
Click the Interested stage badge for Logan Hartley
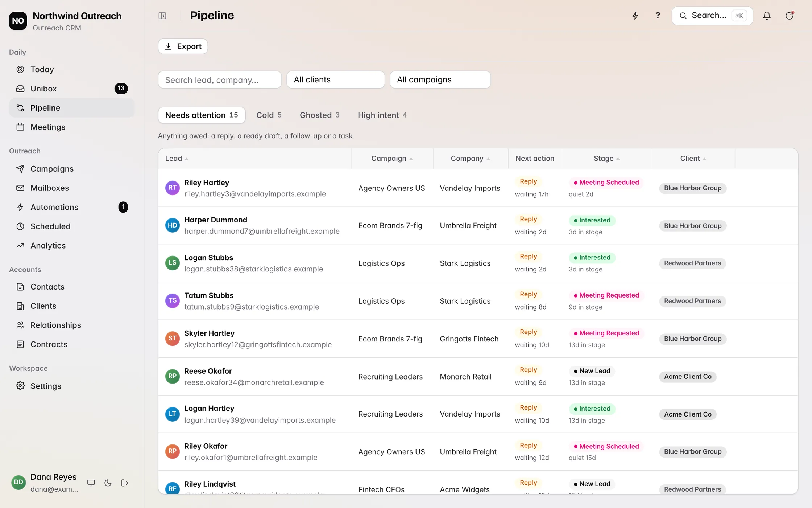tap(592, 409)
